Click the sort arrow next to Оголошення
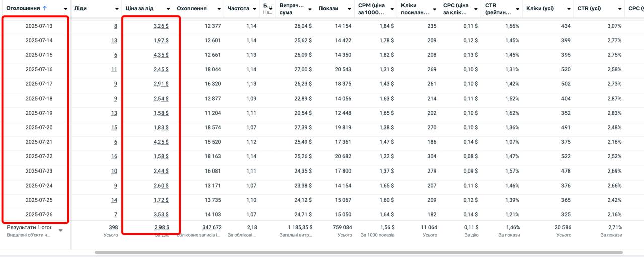Image resolution: width=644 pixels, height=257 pixels. [45, 8]
